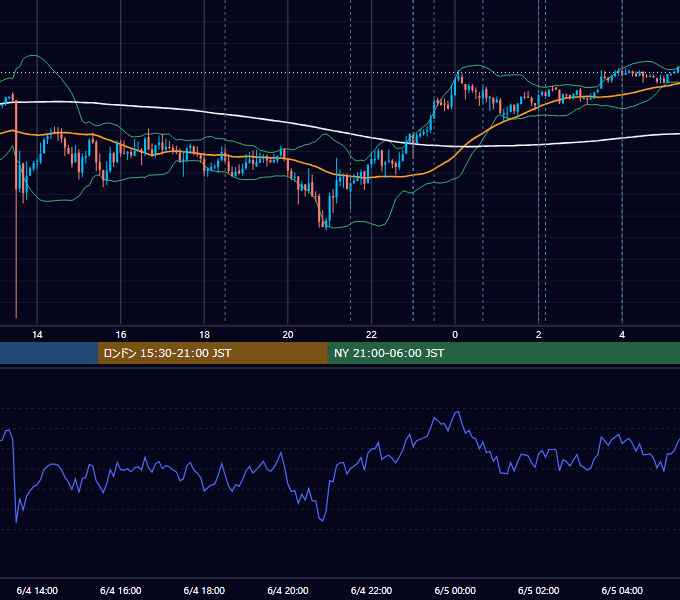Click the 6/4 22:00 label on lower axis
This screenshot has width=680, height=600.
pos(371,590)
